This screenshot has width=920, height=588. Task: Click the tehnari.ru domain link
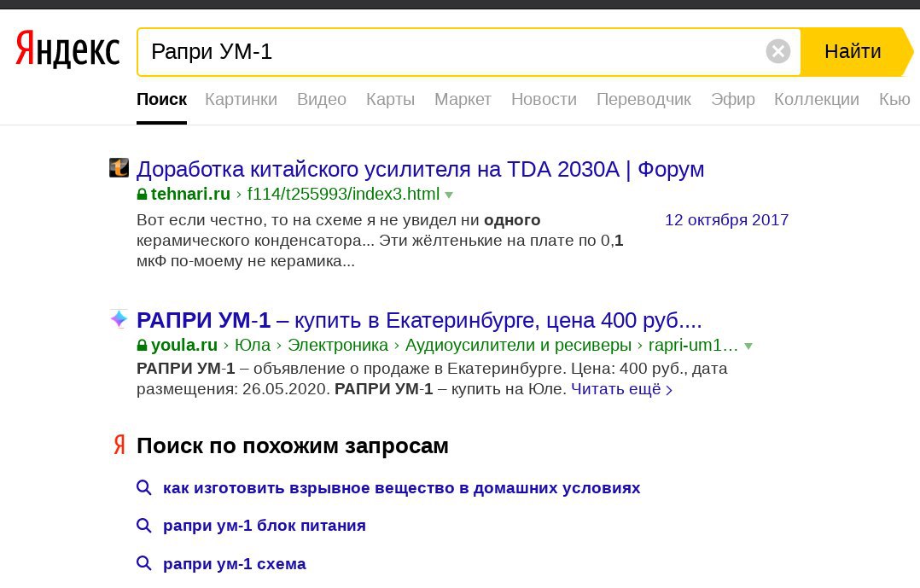(190, 194)
